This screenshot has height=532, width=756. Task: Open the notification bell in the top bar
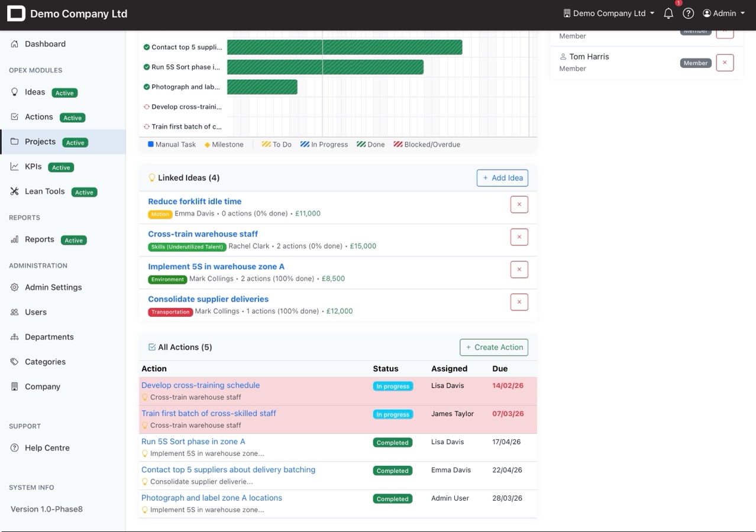(668, 13)
